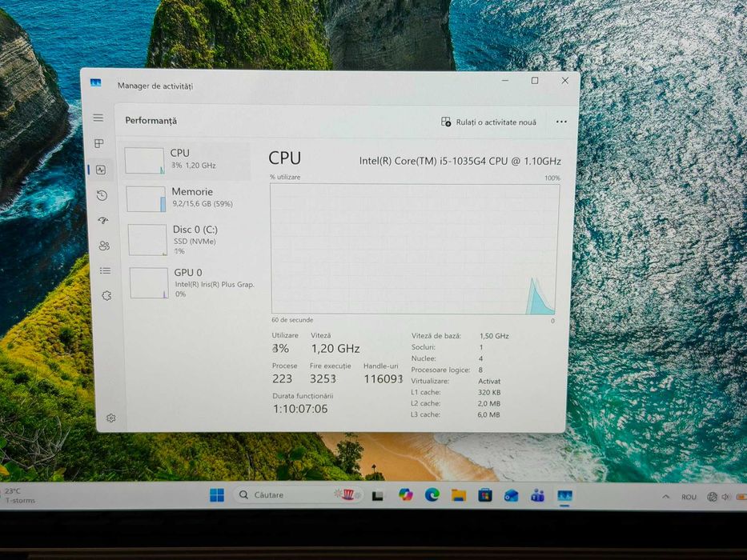The image size is (747, 560).
Task: Select the Performance page icon in sidebar
Action: tap(101, 170)
